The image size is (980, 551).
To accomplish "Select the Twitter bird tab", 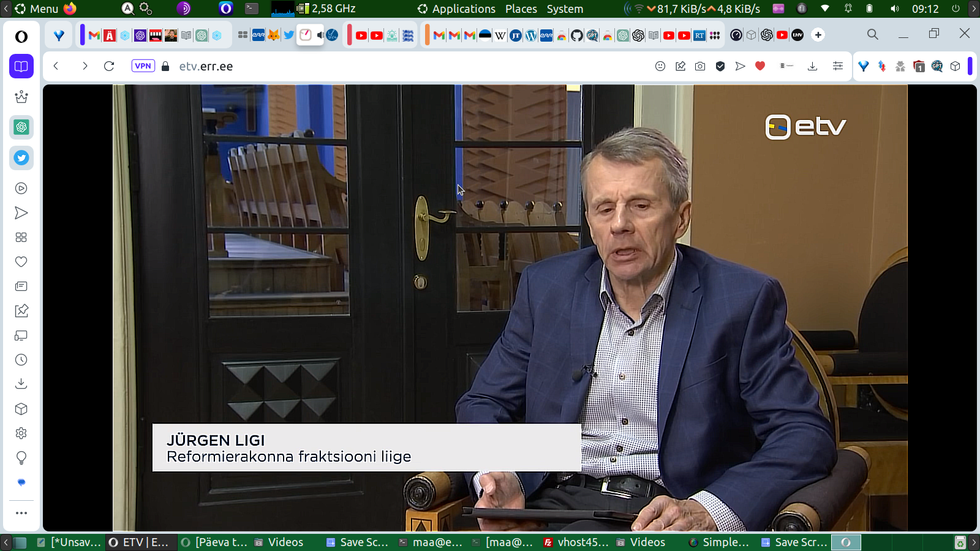I will click(x=289, y=36).
